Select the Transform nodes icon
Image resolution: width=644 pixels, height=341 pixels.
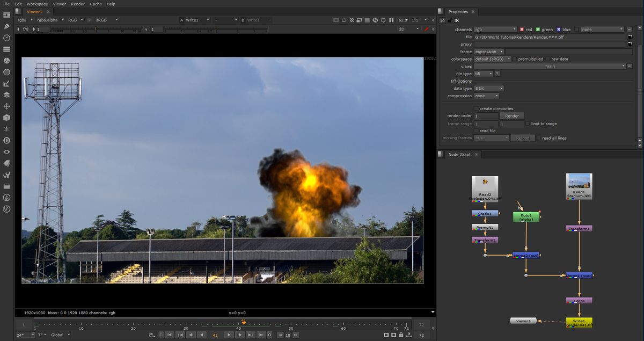(x=6, y=105)
